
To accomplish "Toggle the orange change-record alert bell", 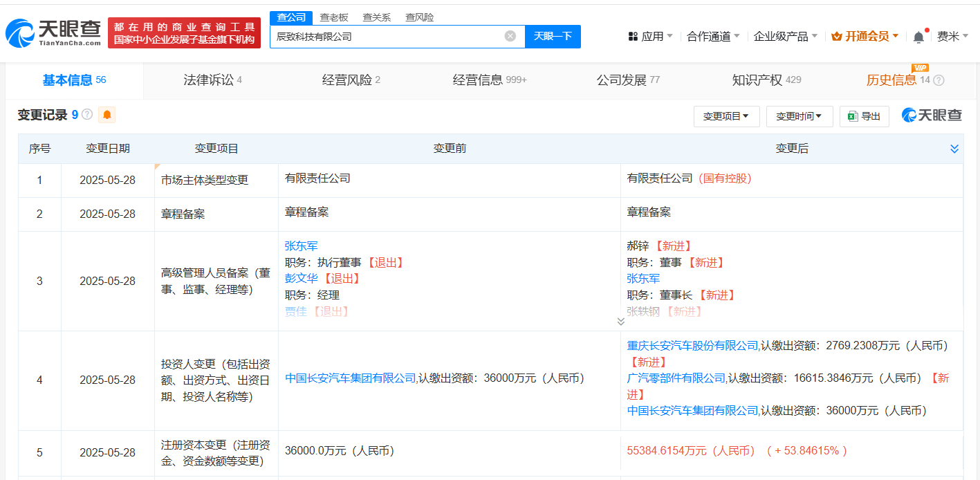I will pos(107,115).
